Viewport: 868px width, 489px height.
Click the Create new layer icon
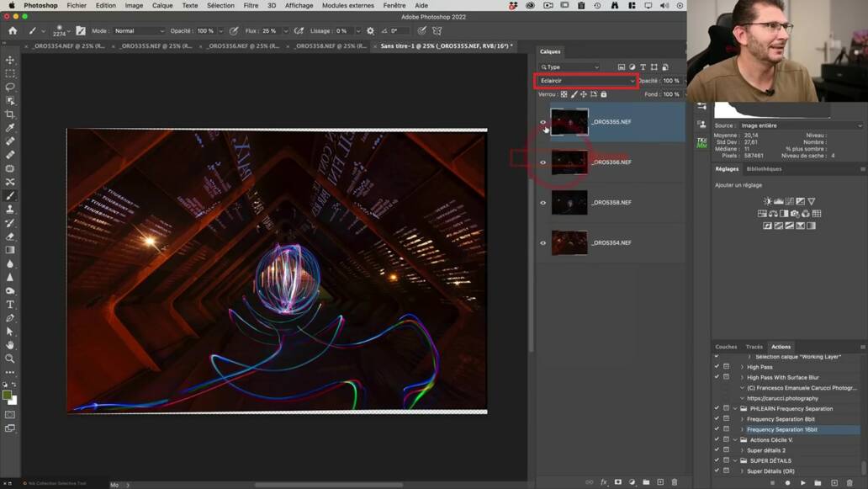click(x=661, y=481)
